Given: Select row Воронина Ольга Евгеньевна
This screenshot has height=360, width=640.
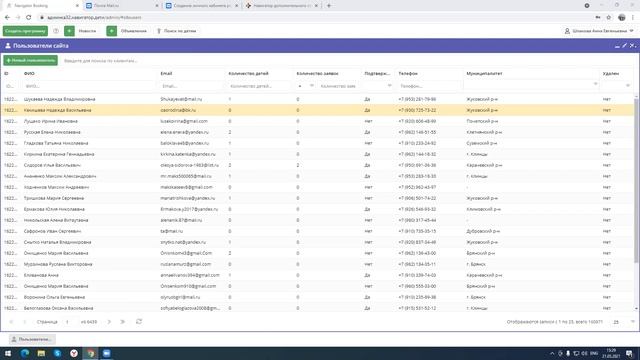Looking at the screenshot, I should click(318, 298).
